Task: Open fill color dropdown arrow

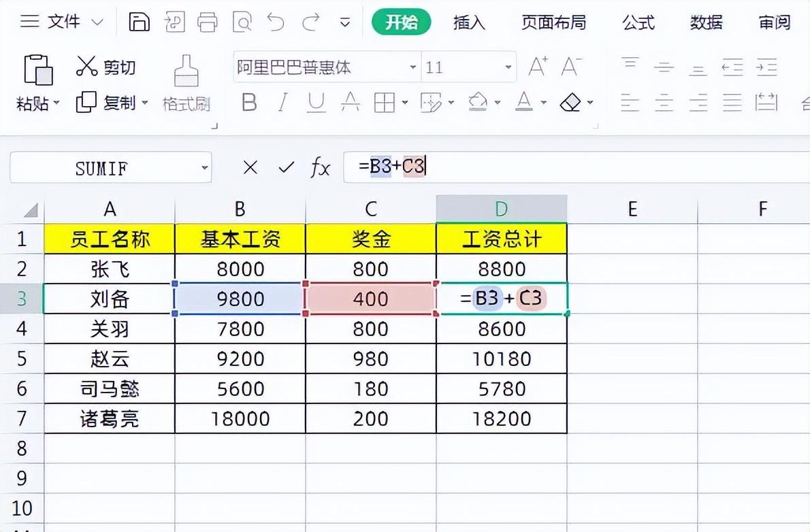Action: coord(498,102)
